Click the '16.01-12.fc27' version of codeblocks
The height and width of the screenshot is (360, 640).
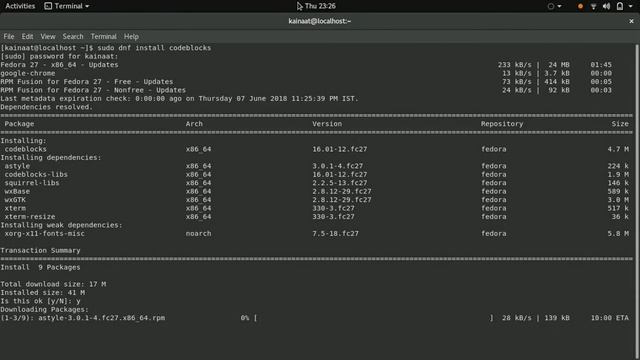coord(340,149)
